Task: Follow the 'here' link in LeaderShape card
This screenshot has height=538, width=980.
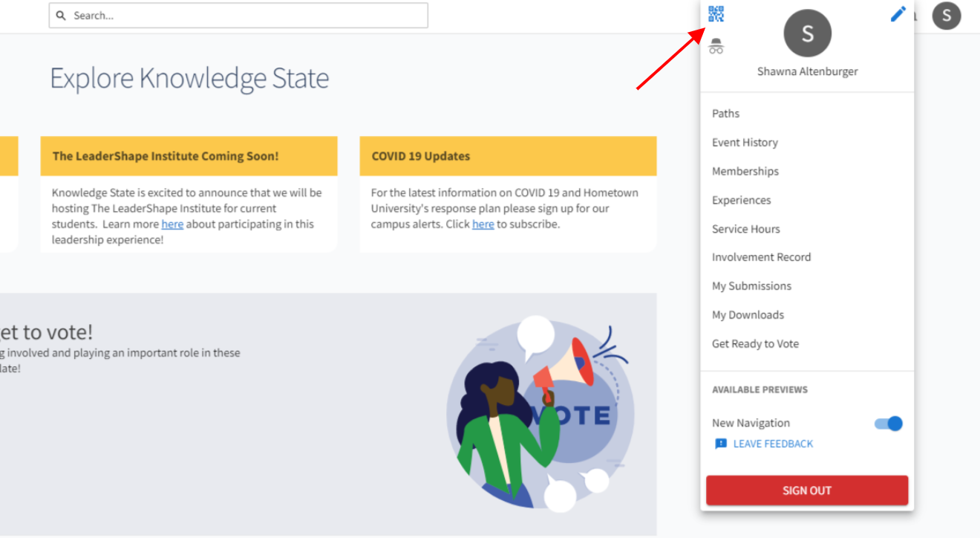Action: (172, 224)
